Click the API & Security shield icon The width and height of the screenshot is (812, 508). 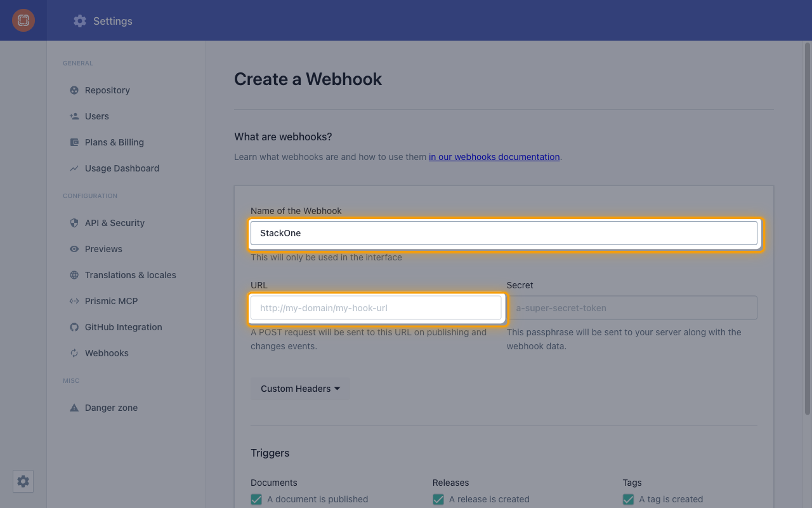[74, 223]
